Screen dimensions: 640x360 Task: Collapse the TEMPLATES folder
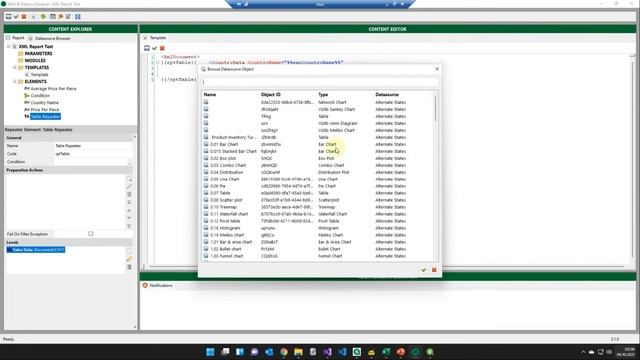(15, 67)
